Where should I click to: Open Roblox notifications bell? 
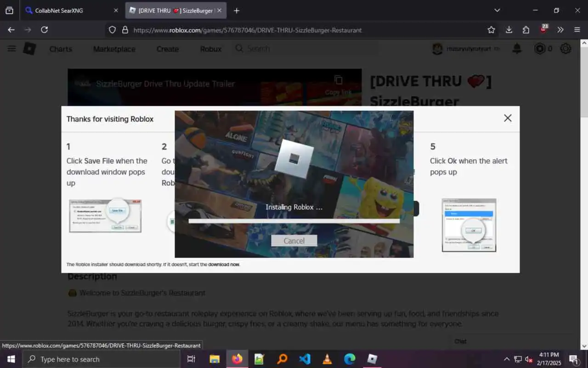[x=517, y=48]
